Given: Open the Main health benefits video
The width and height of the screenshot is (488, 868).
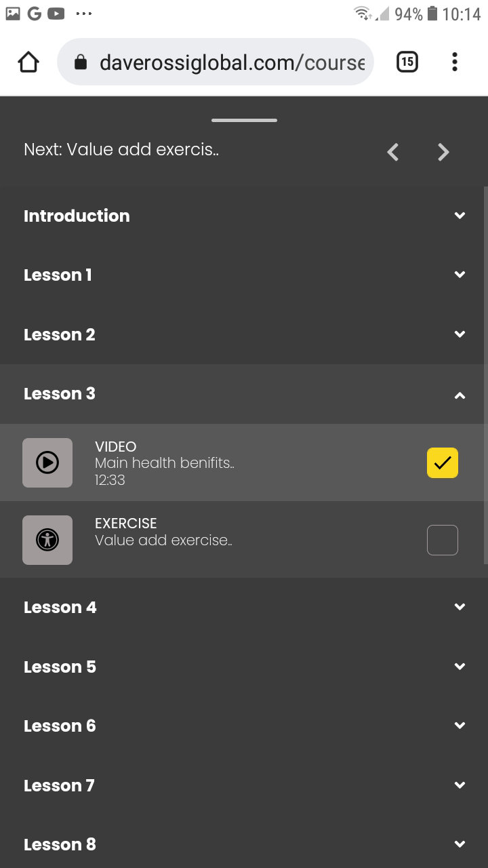Looking at the screenshot, I should click(165, 463).
